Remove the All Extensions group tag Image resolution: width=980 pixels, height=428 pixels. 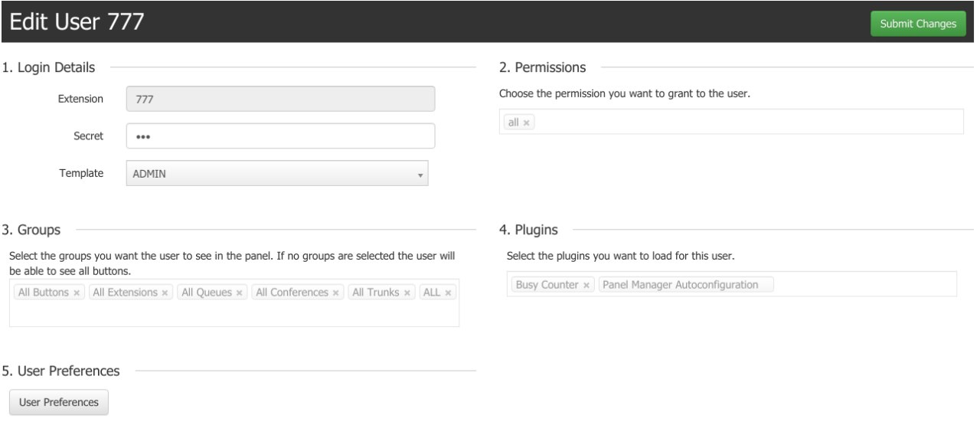click(x=165, y=293)
